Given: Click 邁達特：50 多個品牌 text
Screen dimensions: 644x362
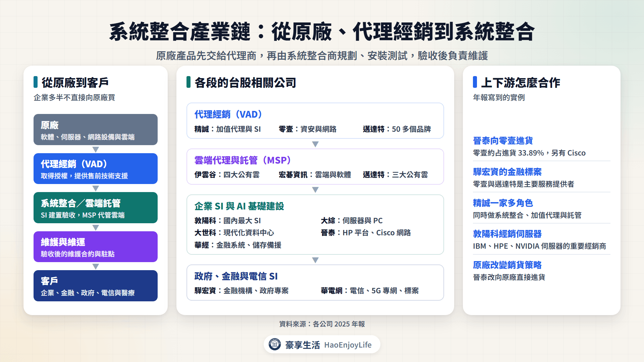Looking at the screenshot, I should (x=397, y=129).
